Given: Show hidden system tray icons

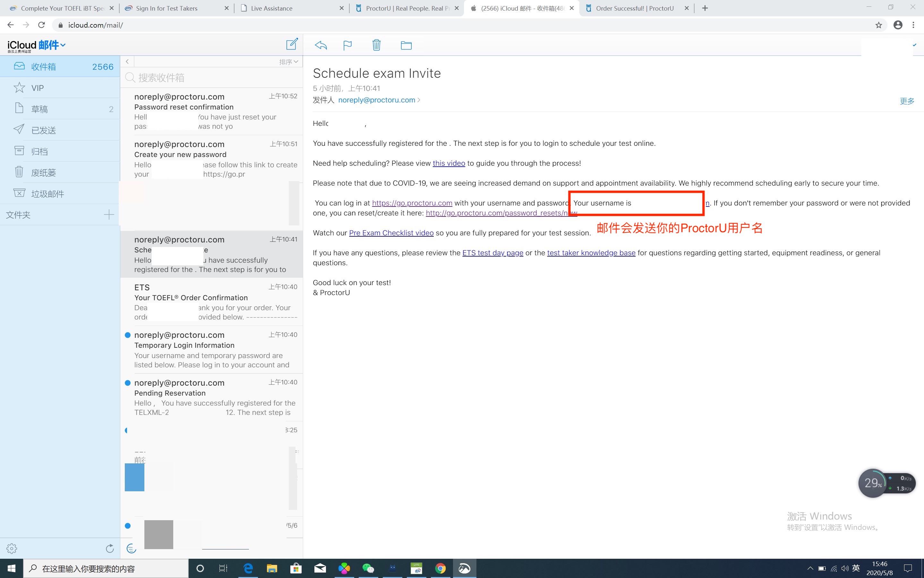Looking at the screenshot, I should point(810,568).
